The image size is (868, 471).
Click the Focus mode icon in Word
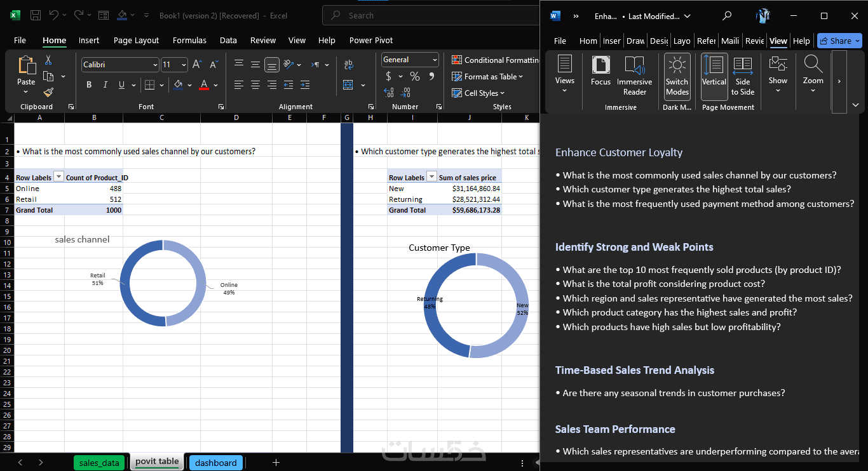tap(600, 71)
